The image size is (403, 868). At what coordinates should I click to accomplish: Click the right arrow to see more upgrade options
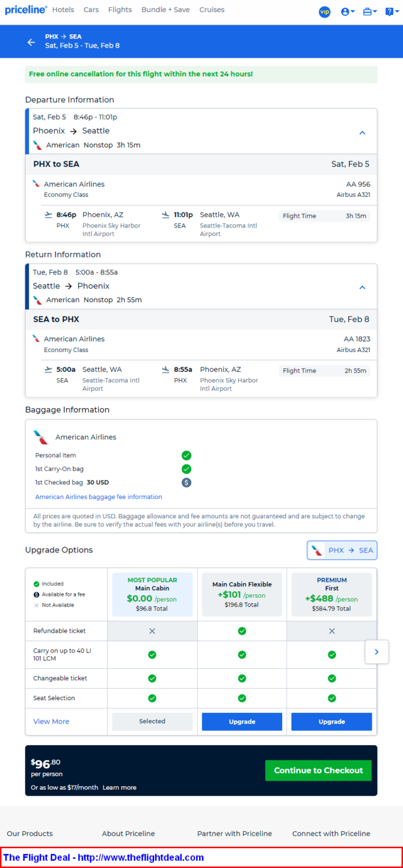pyautogui.click(x=377, y=651)
